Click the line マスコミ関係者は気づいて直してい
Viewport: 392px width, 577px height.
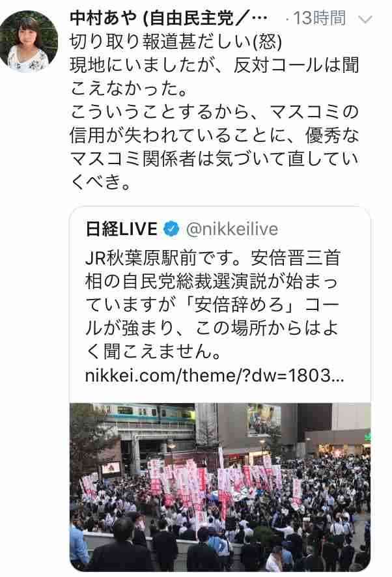coord(214,158)
